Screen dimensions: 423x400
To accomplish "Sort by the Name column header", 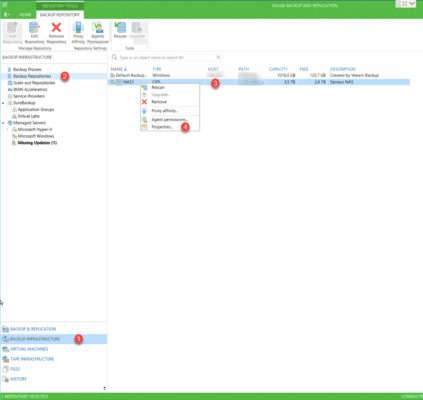I will coord(117,69).
